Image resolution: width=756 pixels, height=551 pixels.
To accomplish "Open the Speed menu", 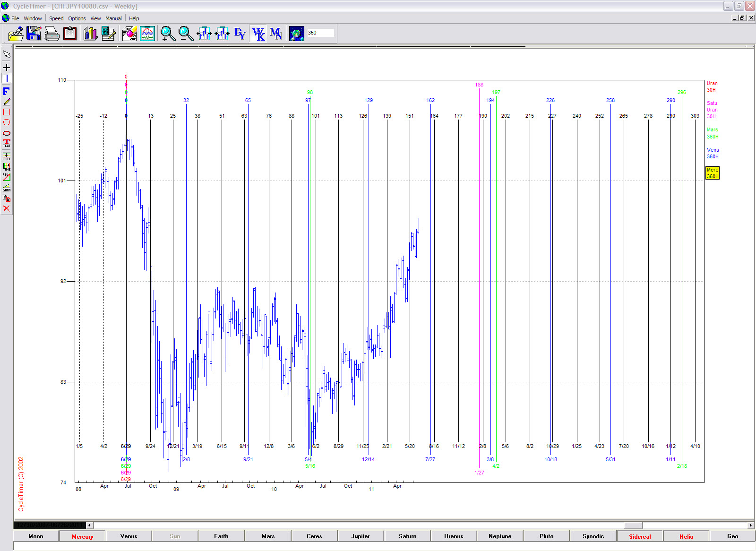I will (56, 18).
